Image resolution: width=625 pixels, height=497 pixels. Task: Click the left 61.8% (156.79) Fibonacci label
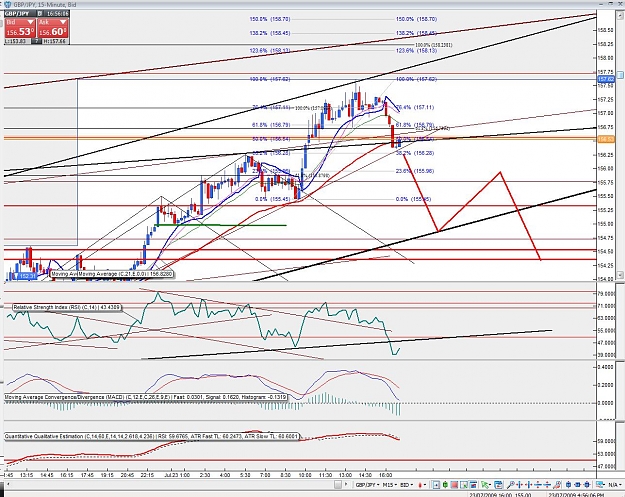pos(271,125)
